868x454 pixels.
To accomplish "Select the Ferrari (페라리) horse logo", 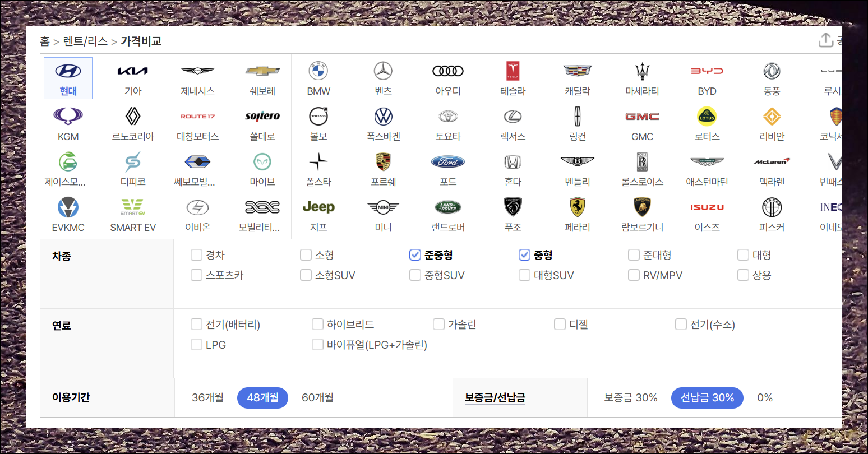I will click(578, 207).
